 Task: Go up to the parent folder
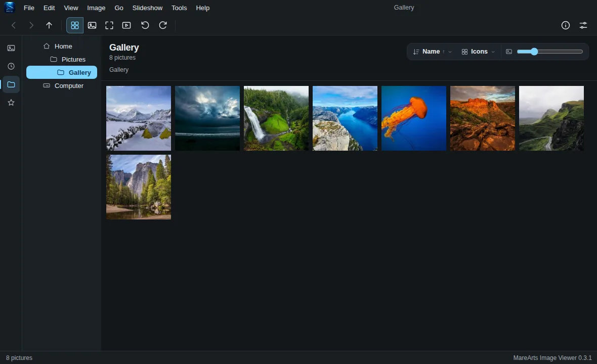pyautogui.click(x=49, y=25)
